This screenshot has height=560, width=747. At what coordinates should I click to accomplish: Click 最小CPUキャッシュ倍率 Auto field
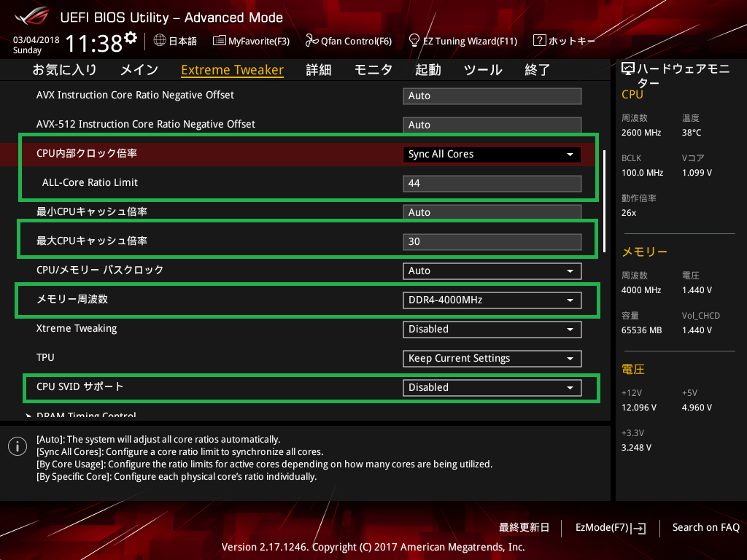click(492, 212)
